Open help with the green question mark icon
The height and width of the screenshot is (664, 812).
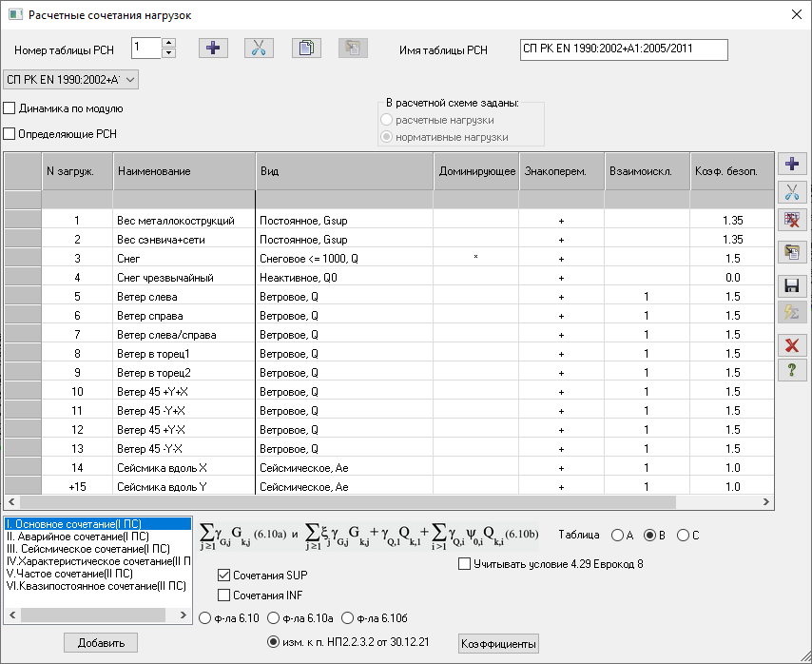(x=790, y=370)
